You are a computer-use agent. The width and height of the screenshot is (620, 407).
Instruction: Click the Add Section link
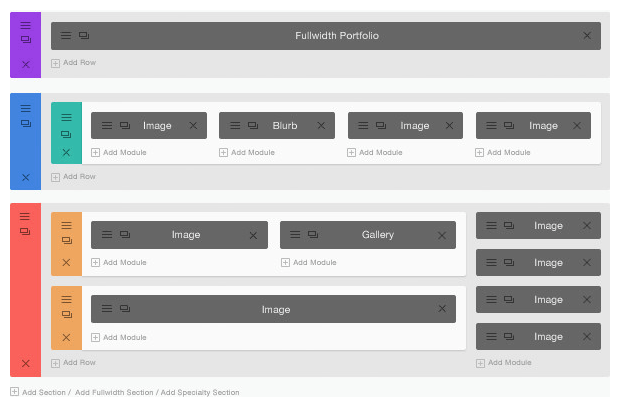[40, 392]
